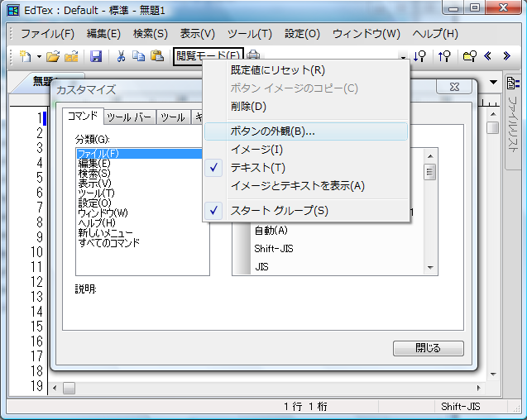Open the dropdown arrow beside New file
Screen dimensions: 527x420
[x=39, y=56]
